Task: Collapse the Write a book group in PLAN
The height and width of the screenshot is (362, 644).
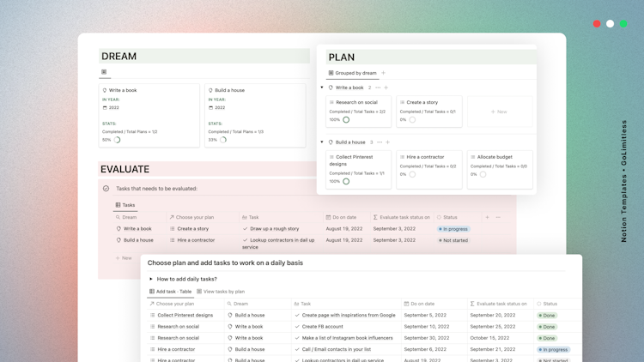Action: point(322,87)
